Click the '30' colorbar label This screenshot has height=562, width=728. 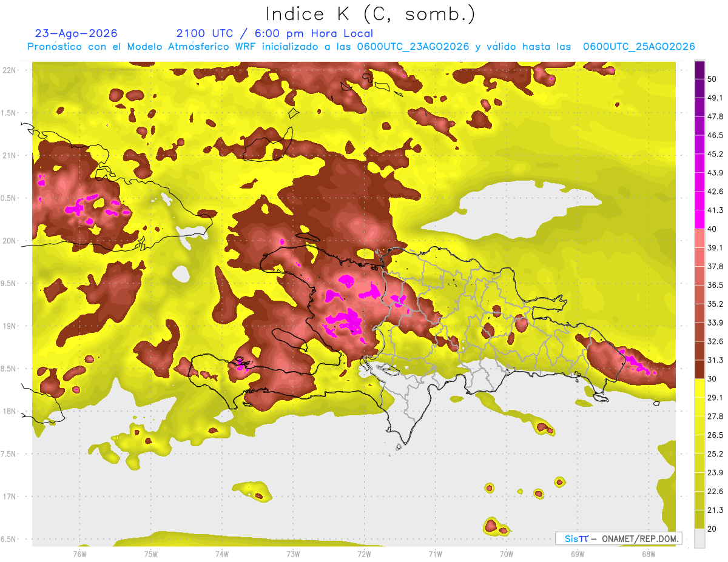click(x=713, y=379)
